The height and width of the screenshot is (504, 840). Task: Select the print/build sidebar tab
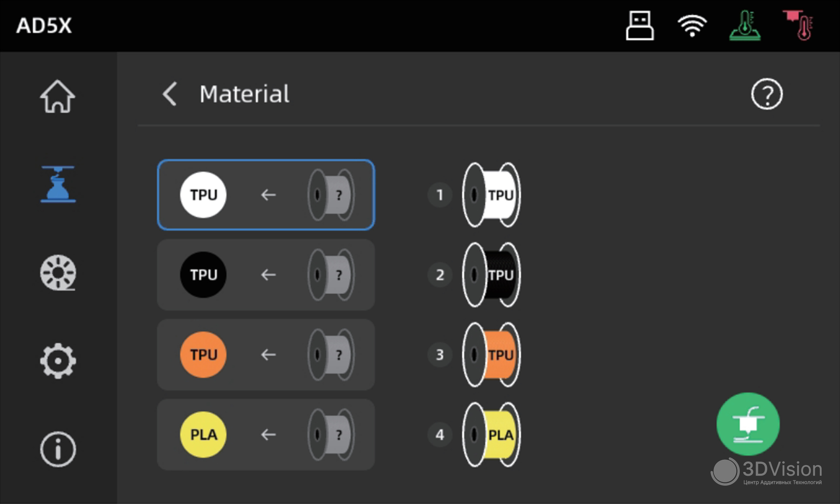[x=58, y=184]
